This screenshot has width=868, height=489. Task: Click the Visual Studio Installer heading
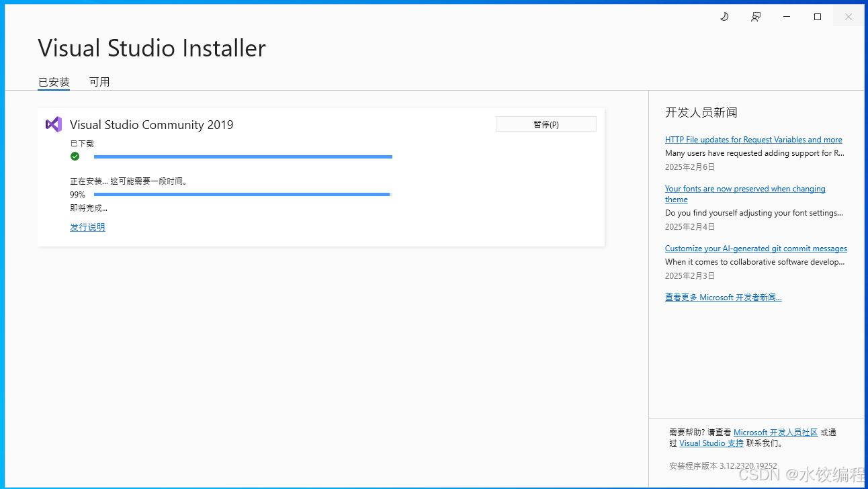pyautogui.click(x=152, y=48)
